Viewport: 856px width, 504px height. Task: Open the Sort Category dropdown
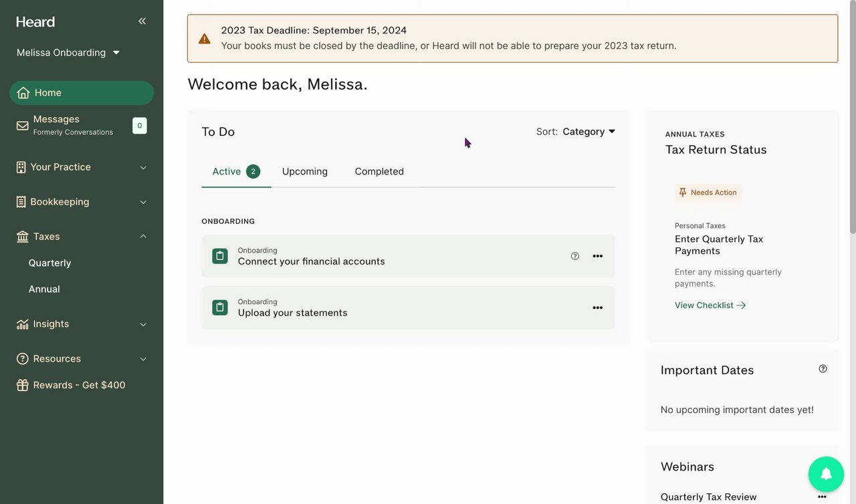(588, 132)
